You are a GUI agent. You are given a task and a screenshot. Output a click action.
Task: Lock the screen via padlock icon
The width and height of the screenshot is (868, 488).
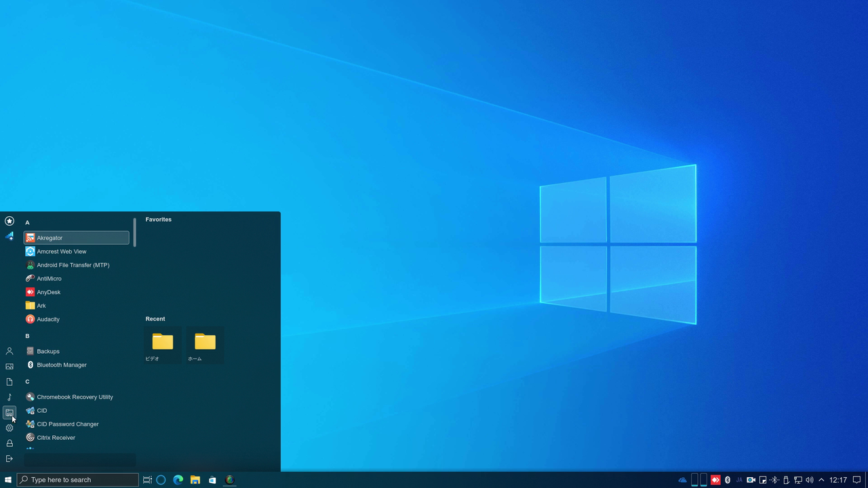tap(9, 443)
